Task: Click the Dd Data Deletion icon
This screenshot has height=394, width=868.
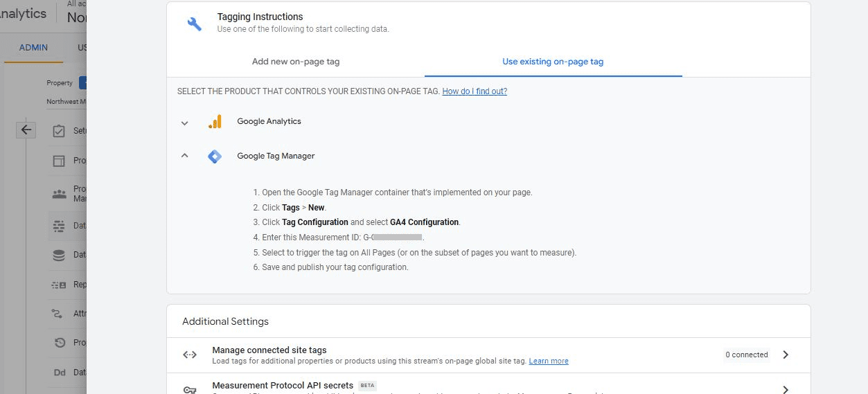Action: click(x=60, y=373)
